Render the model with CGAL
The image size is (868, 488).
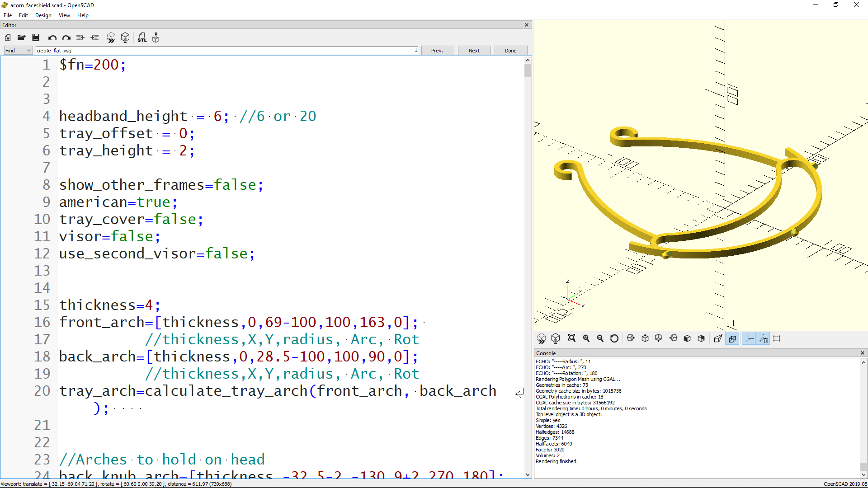coord(125,38)
